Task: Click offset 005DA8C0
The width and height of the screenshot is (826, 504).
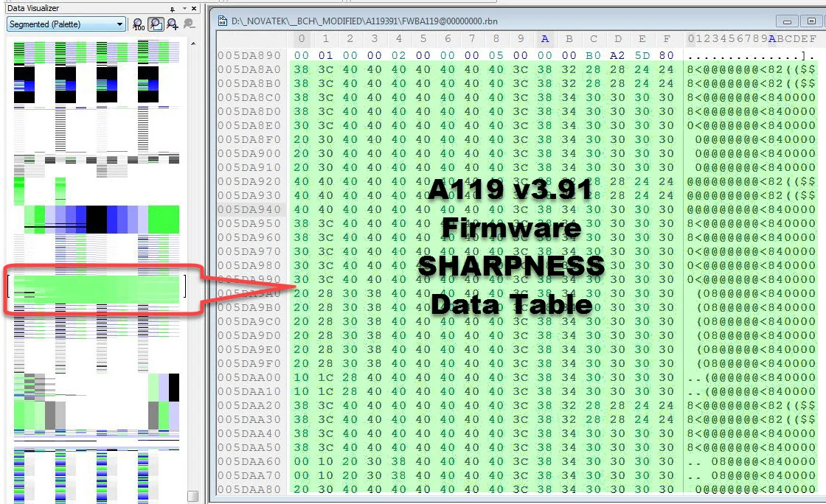Action: (249, 97)
